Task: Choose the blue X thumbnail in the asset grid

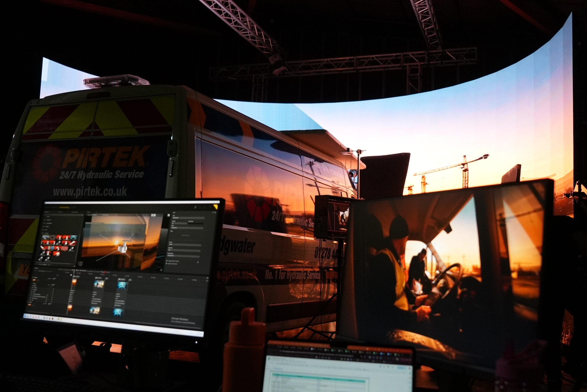Action: click(x=74, y=237)
